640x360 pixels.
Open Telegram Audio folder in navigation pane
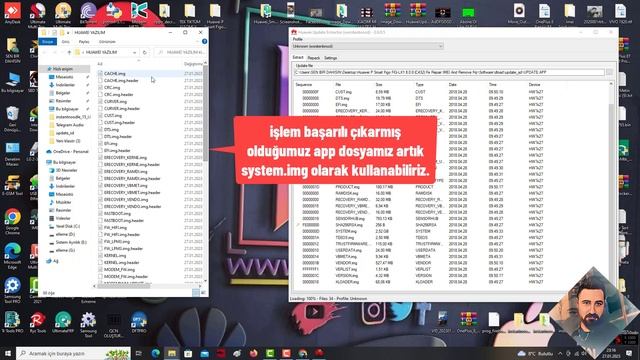tap(69, 125)
